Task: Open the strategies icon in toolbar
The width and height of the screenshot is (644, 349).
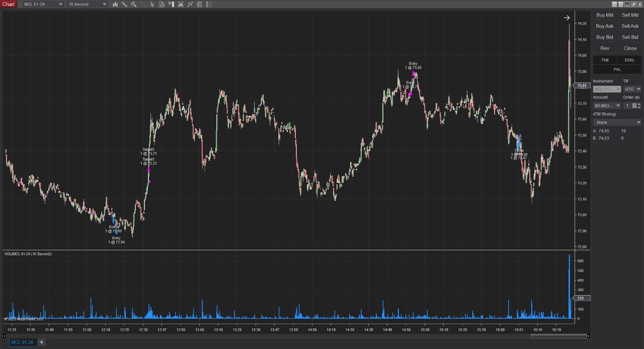Action: tap(199, 4)
